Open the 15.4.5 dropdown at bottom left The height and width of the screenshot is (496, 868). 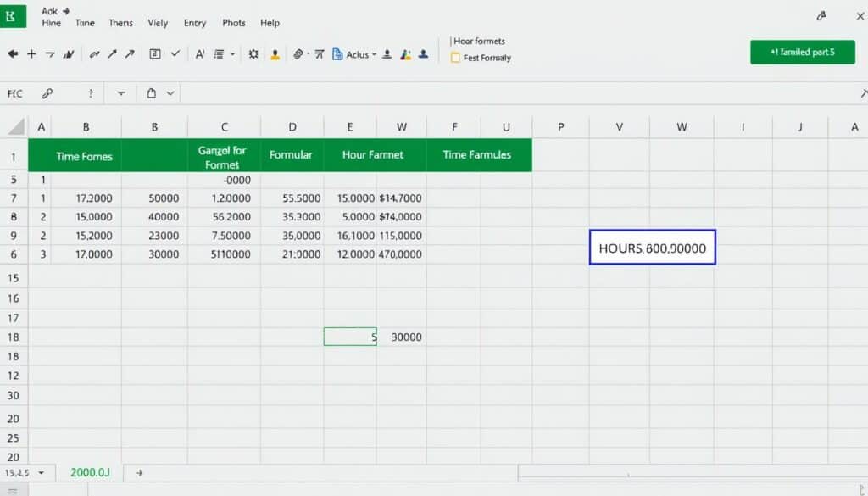coord(42,473)
